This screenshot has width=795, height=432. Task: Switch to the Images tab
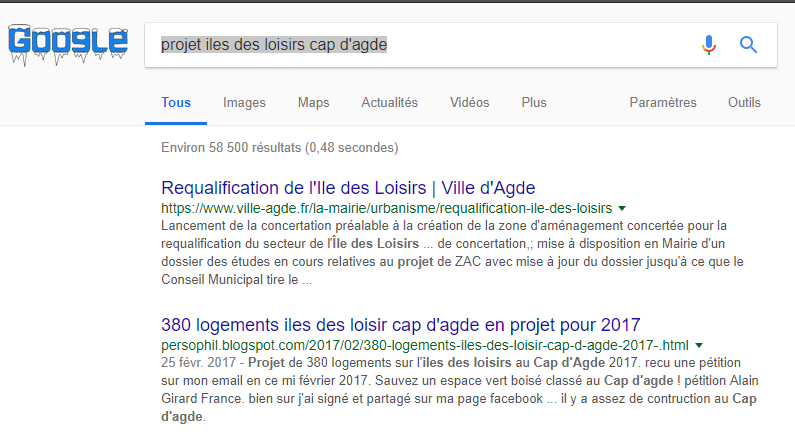pos(244,102)
